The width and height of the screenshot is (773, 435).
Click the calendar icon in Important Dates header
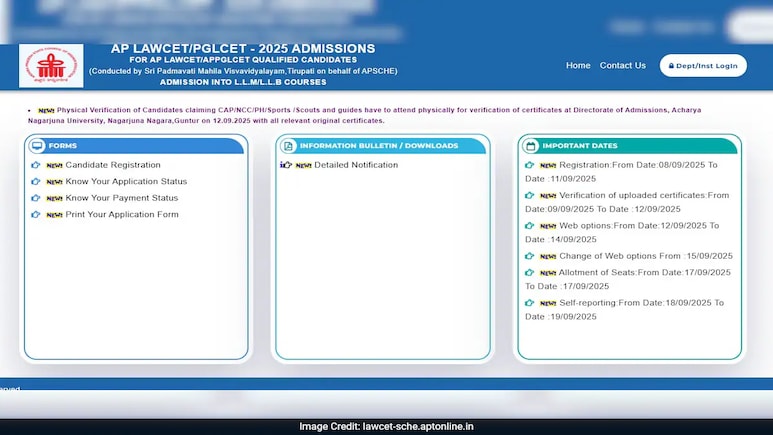point(530,146)
